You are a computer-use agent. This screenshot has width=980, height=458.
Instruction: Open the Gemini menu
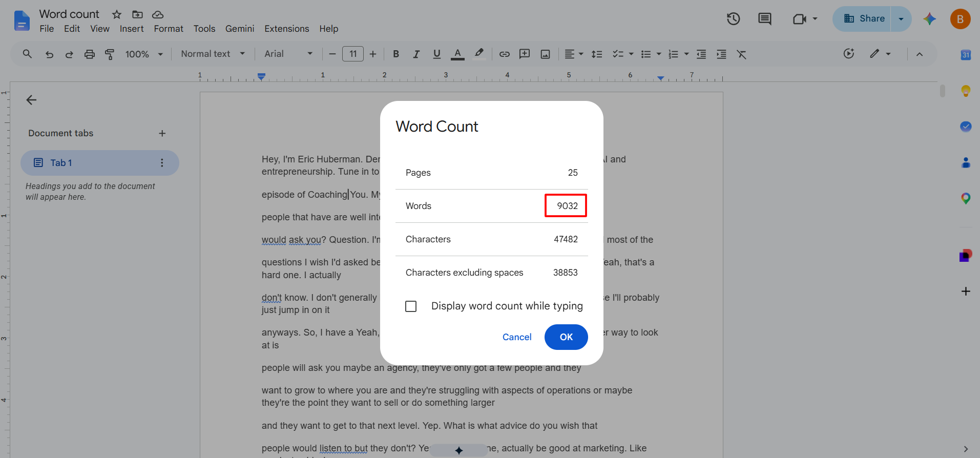(x=240, y=29)
